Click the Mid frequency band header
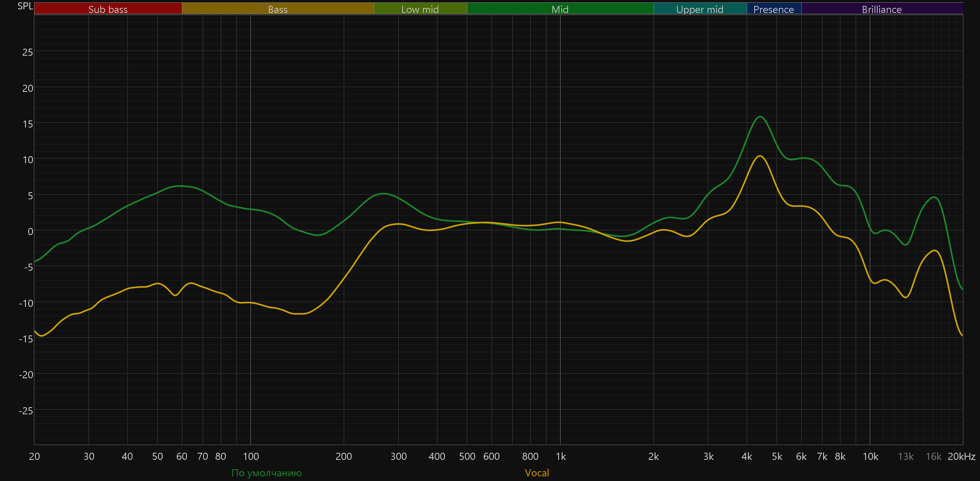 point(560,9)
